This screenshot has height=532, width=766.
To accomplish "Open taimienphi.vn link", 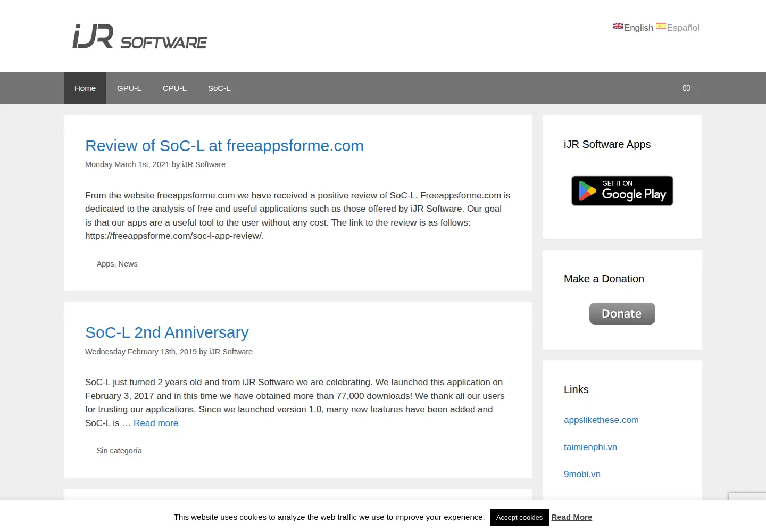I will (x=590, y=447).
